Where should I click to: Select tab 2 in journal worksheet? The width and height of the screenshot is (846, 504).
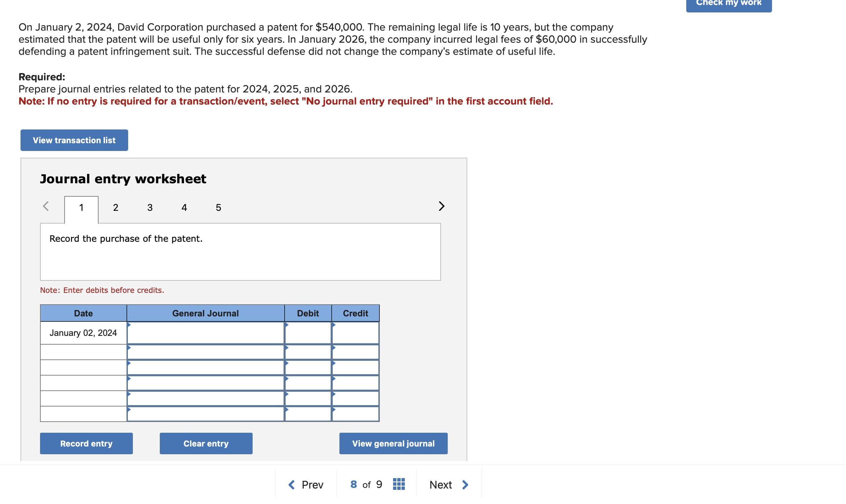point(116,207)
